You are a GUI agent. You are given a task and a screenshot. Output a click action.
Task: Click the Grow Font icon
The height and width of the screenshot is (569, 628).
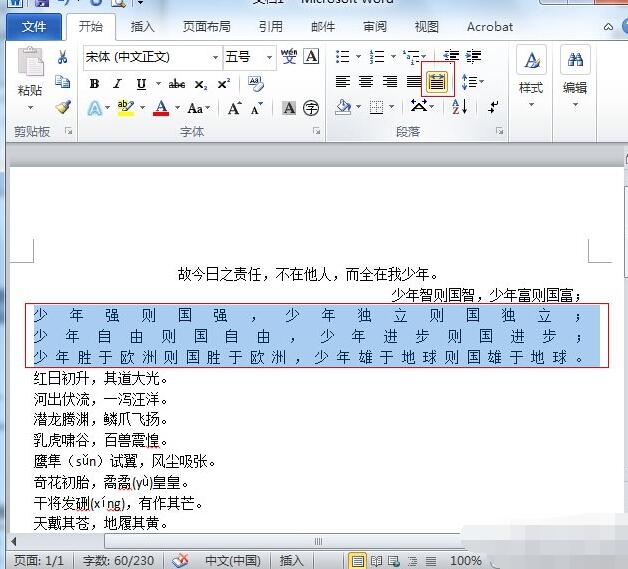click(x=235, y=108)
